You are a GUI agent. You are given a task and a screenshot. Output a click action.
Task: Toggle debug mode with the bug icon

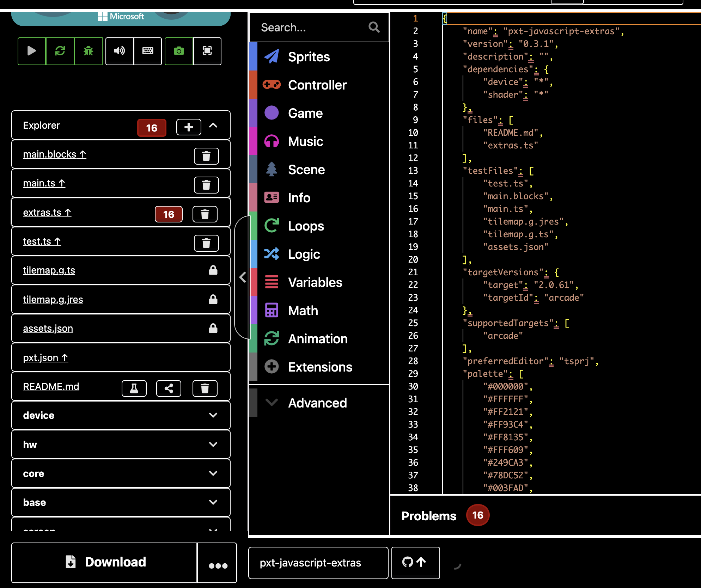click(88, 51)
